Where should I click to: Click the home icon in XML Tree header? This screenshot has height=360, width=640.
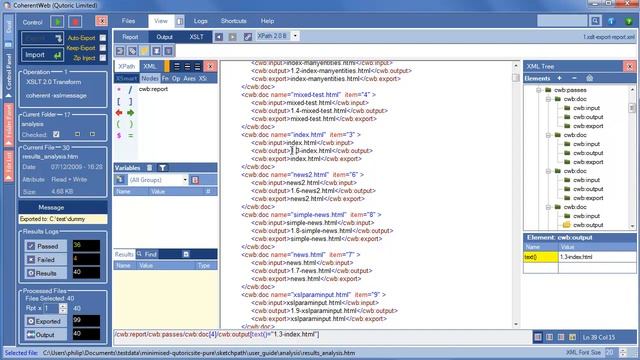tap(589, 78)
